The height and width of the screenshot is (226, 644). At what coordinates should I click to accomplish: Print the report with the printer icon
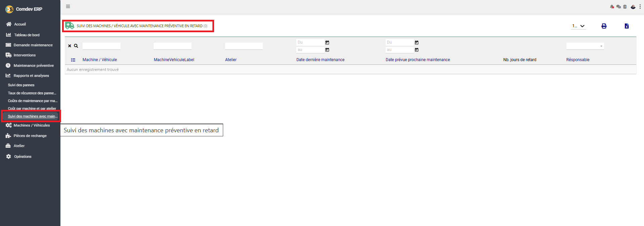(x=604, y=26)
